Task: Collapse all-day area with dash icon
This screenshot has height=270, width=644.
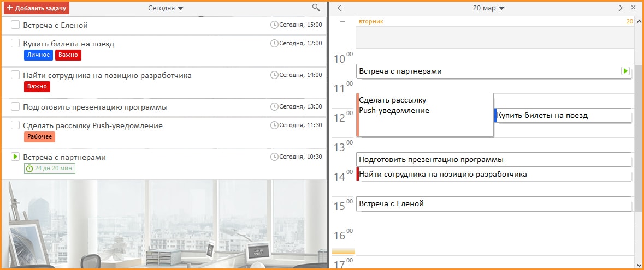Action: click(x=343, y=21)
